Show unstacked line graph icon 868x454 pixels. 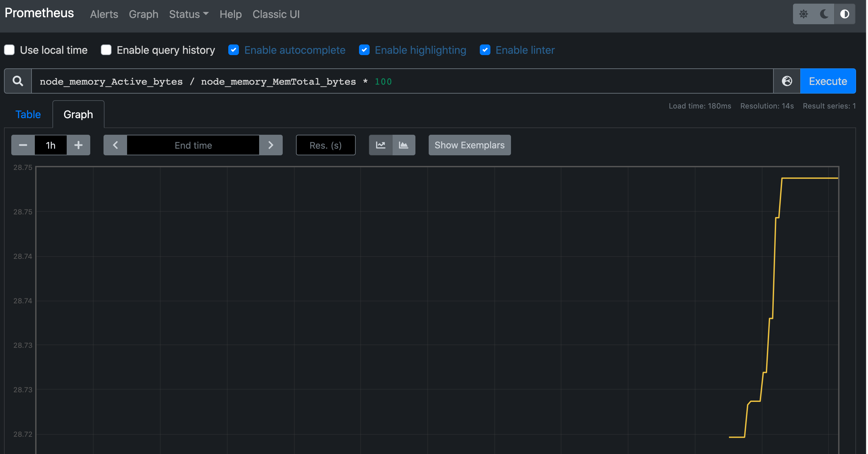(x=381, y=145)
